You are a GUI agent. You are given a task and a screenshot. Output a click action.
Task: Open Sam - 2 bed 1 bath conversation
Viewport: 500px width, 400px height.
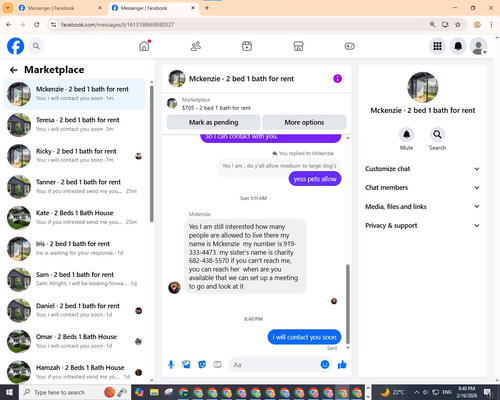point(74,279)
